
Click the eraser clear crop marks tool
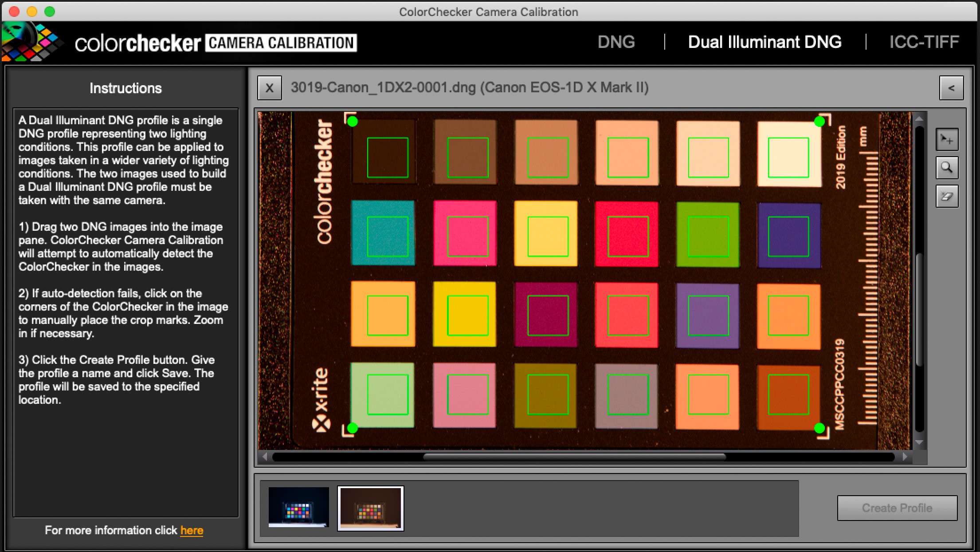pos(947,196)
